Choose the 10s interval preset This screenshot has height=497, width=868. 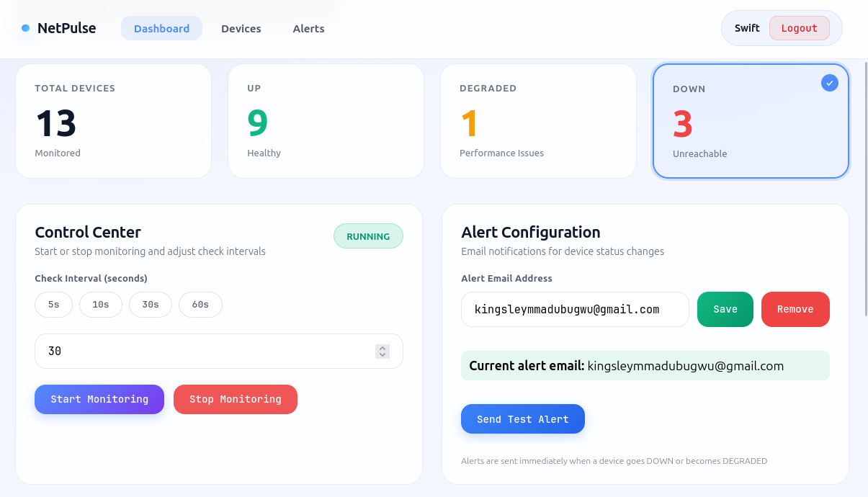click(x=101, y=305)
